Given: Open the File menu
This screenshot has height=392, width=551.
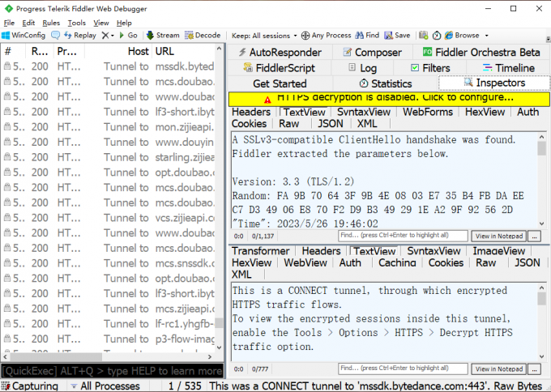Looking at the screenshot, I should [x=9, y=23].
